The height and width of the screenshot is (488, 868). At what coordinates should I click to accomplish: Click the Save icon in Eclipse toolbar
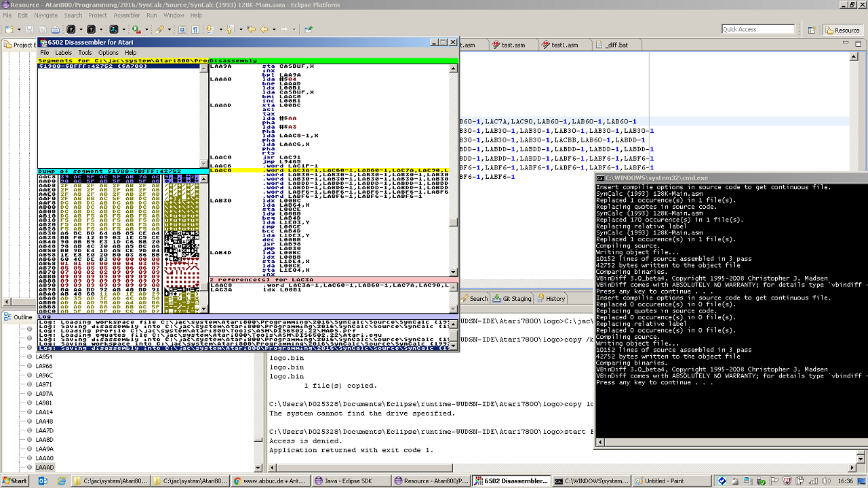pyautogui.click(x=29, y=30)
